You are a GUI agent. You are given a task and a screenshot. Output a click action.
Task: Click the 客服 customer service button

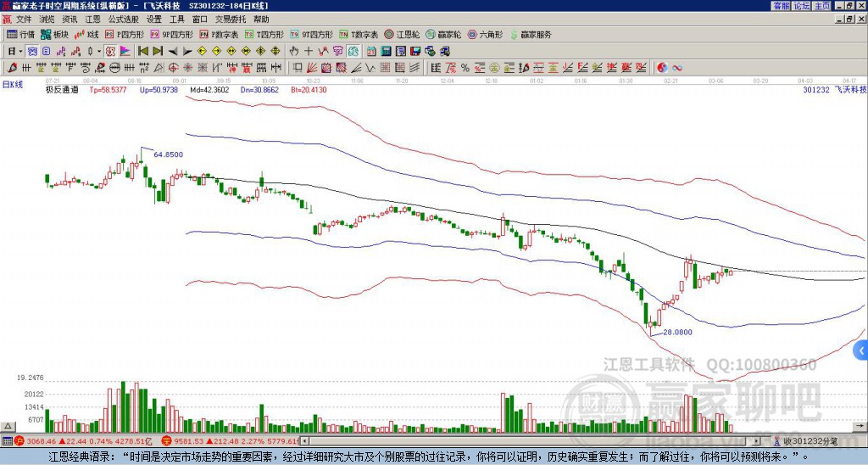click(x=781, y=6)
